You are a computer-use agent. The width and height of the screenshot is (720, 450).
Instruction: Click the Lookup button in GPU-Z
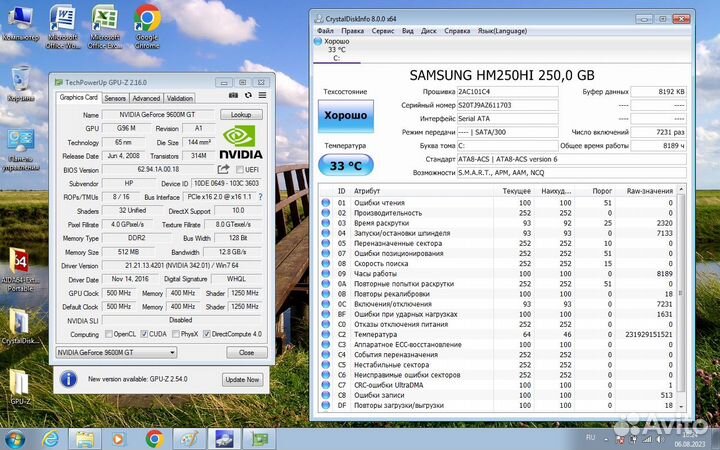coord(241,114)
